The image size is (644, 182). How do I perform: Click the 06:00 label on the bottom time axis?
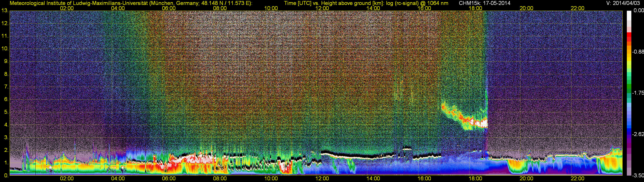(x=169, y=179)
